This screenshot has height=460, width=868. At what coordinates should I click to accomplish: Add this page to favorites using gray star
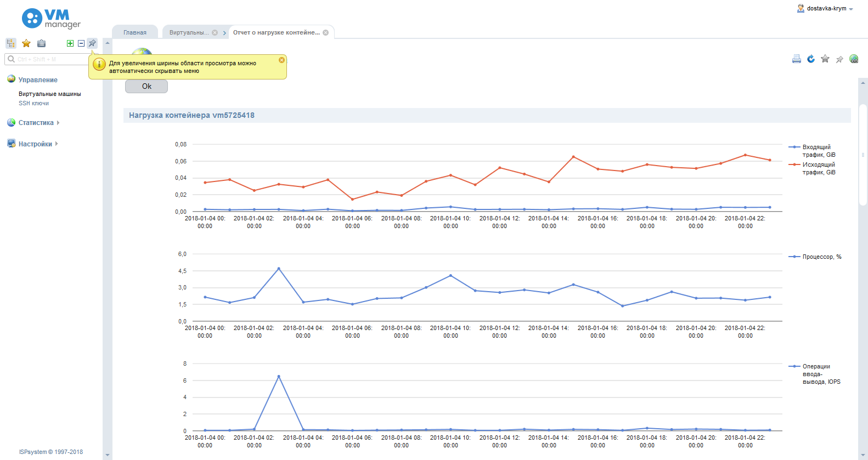point(825,59)
